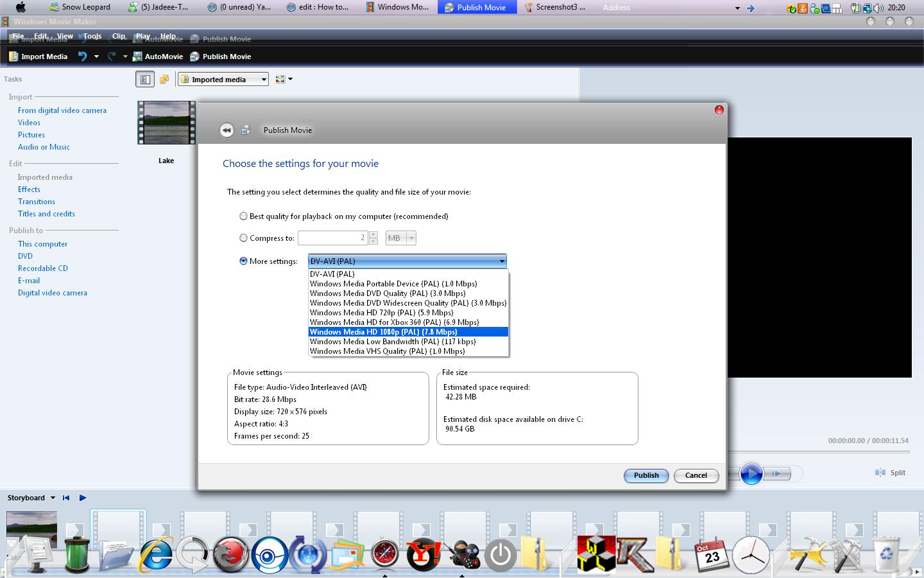Open the Recycle Bin dock icon
Screen dimensions: 924x578
(x=886, y=554)
